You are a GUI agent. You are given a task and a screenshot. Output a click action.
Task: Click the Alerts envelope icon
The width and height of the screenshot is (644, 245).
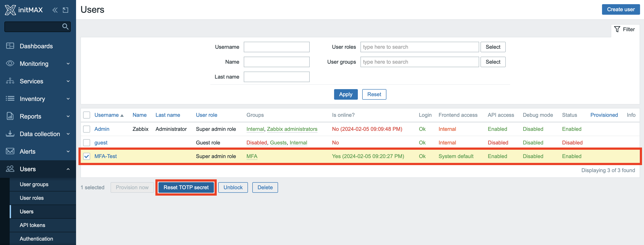10,151
